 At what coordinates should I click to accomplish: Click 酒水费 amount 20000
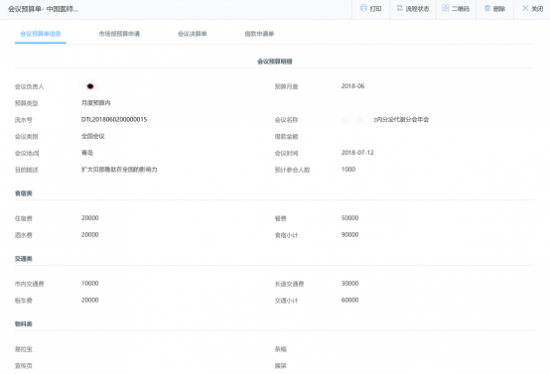coord(90,235)
